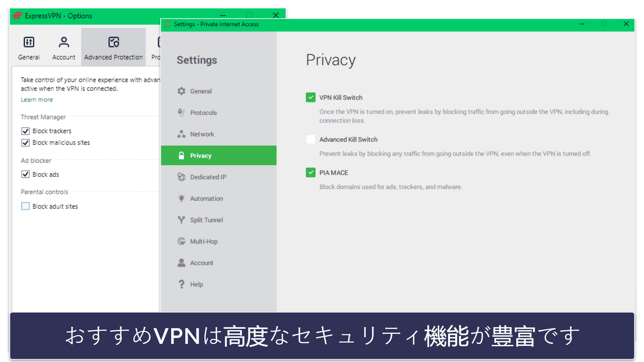This screenshot has width=644, height=362.
Task: Go to Automation settings
Action: click(x=219, y=198)
